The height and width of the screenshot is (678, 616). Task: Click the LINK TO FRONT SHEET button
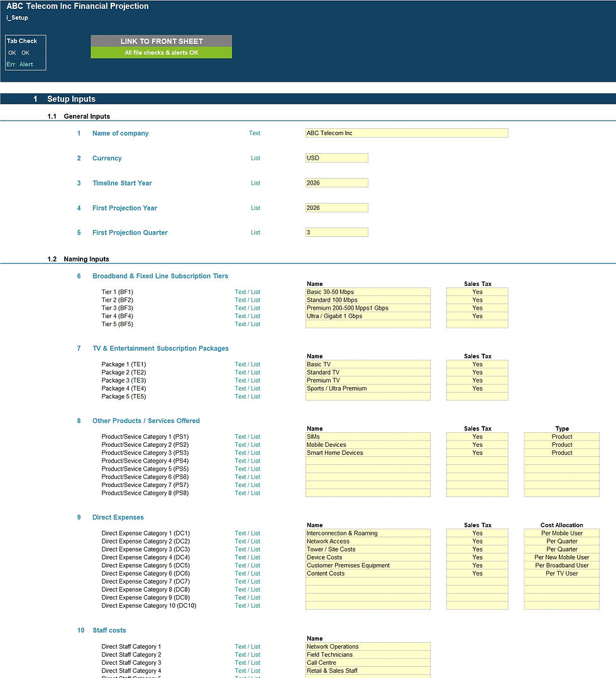161,41
